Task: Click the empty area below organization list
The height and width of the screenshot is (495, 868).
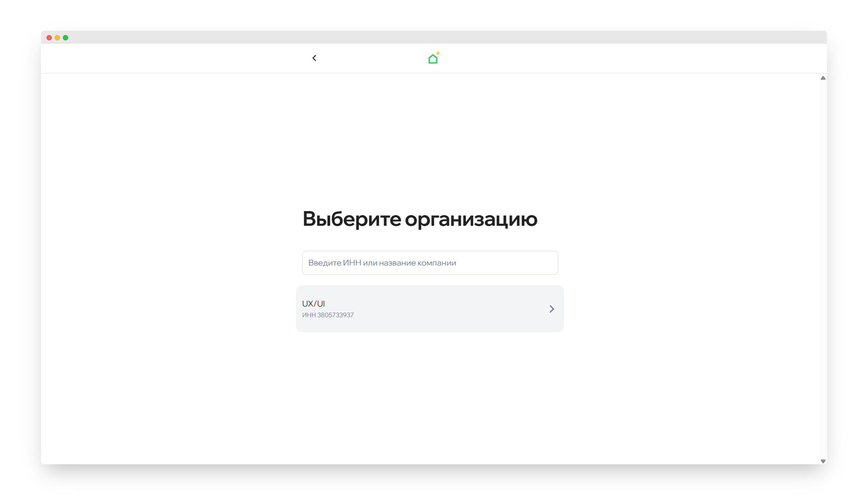Action: coord(429,393)
